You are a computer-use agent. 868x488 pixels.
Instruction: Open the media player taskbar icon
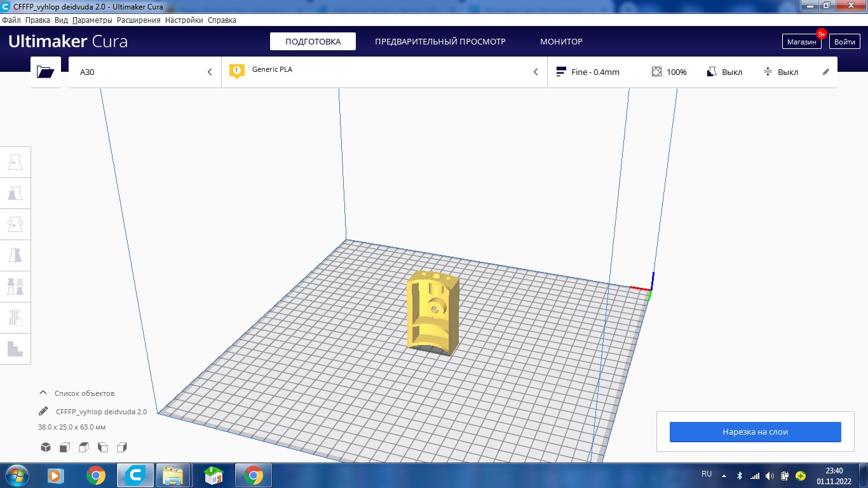[56, 475]
